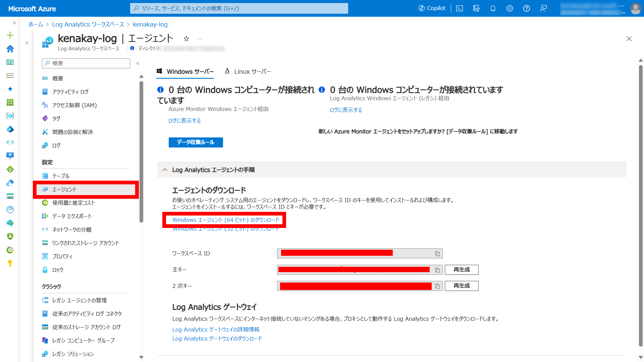Open Log Analytics ワークスペース breadcrumb
The height and width of the screenshot is (362, 644).
pos(88,24)
